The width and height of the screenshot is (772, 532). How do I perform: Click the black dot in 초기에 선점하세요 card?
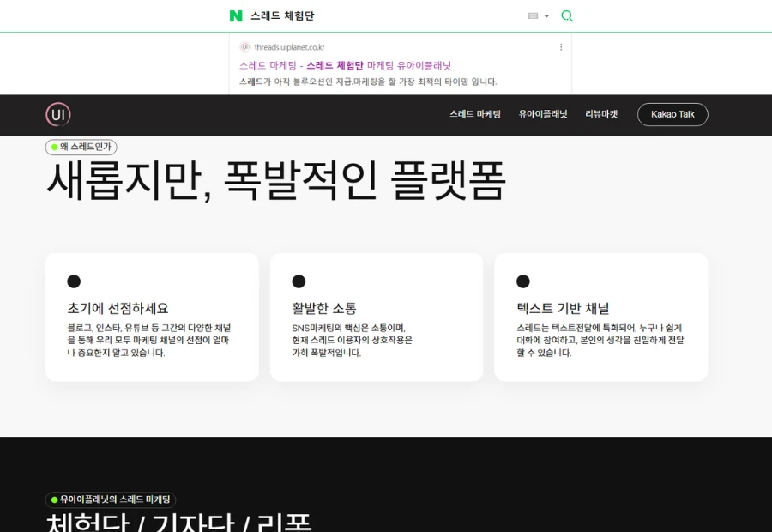[74, 281]
